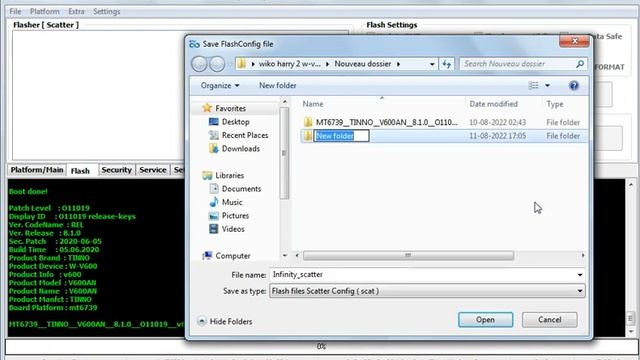Click the refresh icon next to address bar
The width and height of the screenshot is (640, 360).
tap(447, 64)
